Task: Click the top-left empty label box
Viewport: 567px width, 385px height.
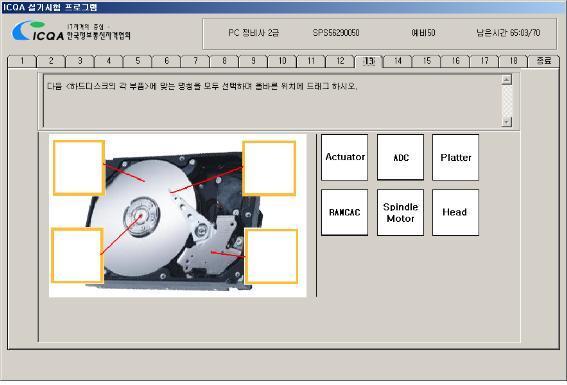Action: pyautogui.click(x=79, y=168)
